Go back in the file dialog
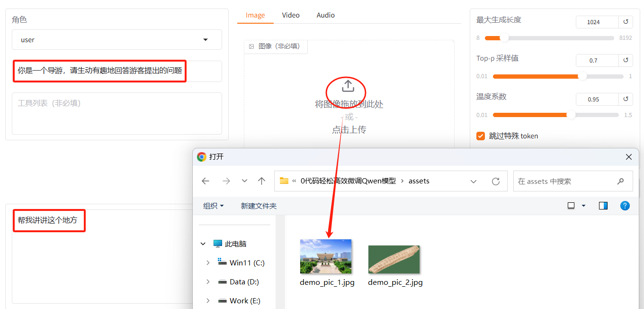644x309 pixels. click(x=206, y=181)
